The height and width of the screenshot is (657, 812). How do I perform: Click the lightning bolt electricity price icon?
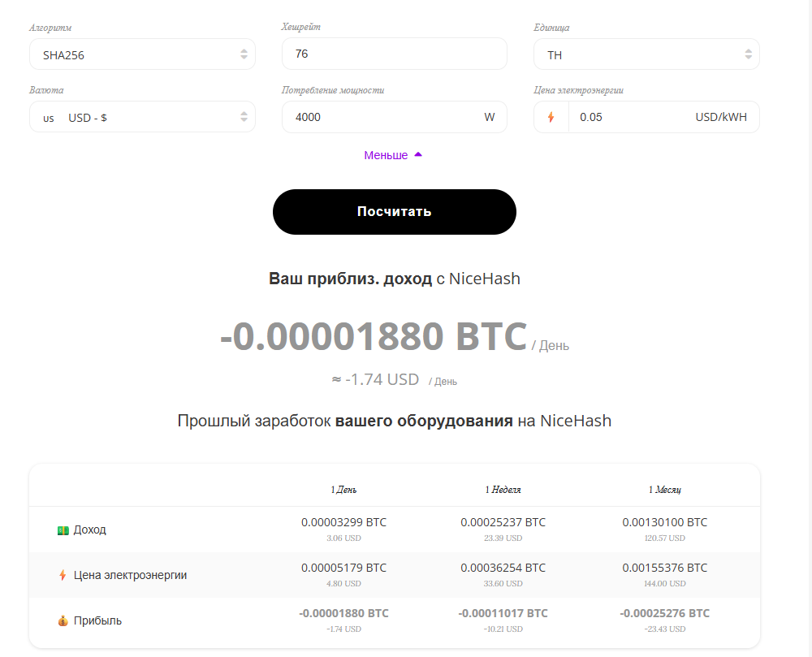click(x=551, y=117)
